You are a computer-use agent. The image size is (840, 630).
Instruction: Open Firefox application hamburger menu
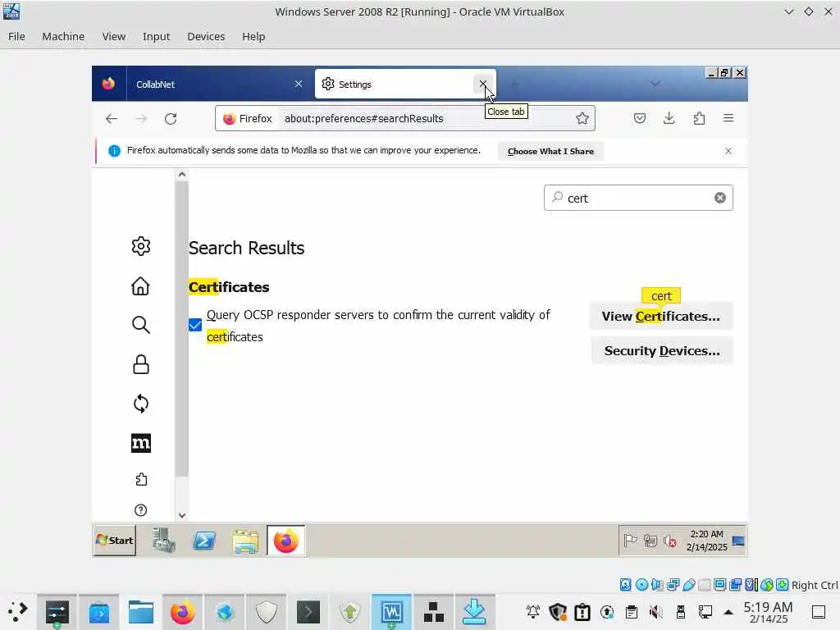[x=728, y=118]
